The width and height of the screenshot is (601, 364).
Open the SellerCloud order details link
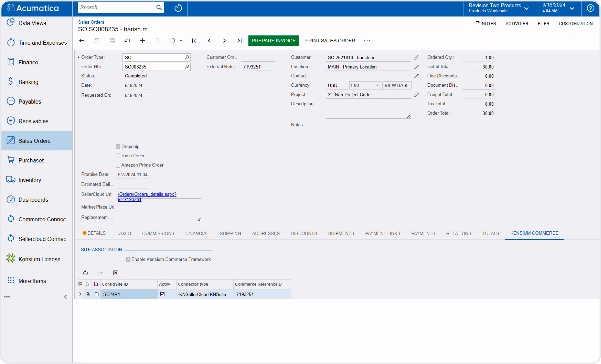pyautogui.click(x=147, y=195)
